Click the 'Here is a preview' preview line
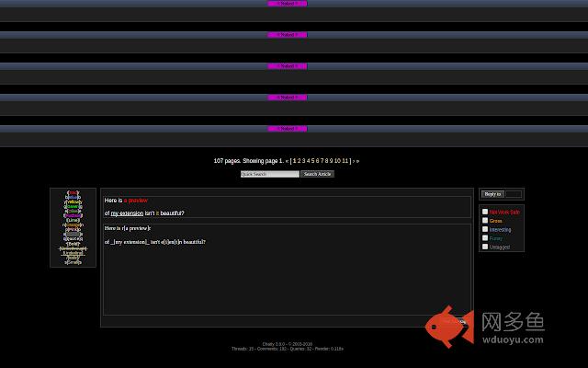 point(126,201)
